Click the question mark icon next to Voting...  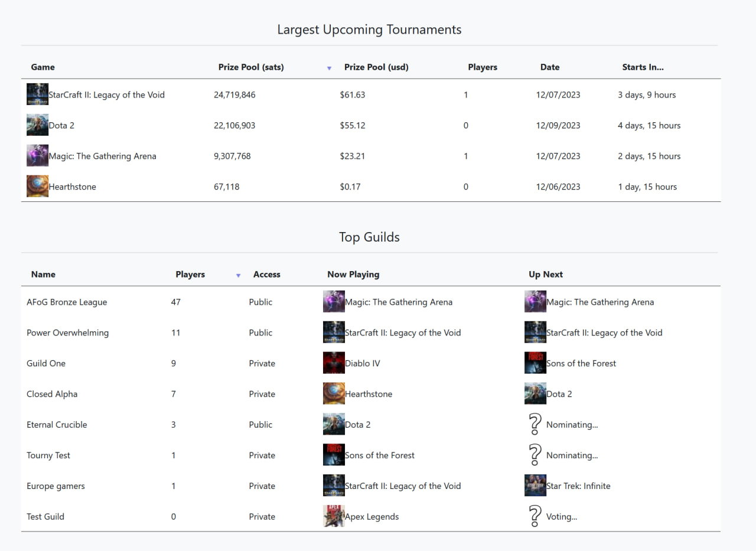pos(535,516)
